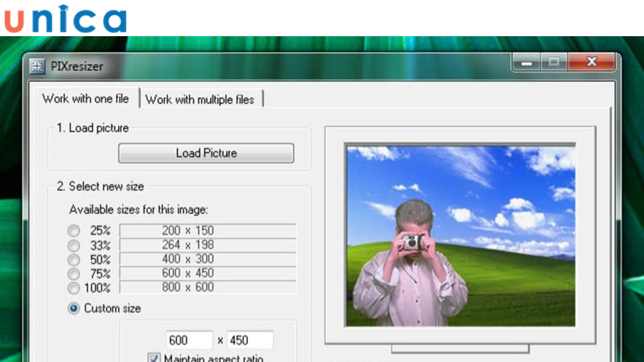Click the unica logo
The width and height of the screenshot is (644, 362).
(x=66, y=19)
